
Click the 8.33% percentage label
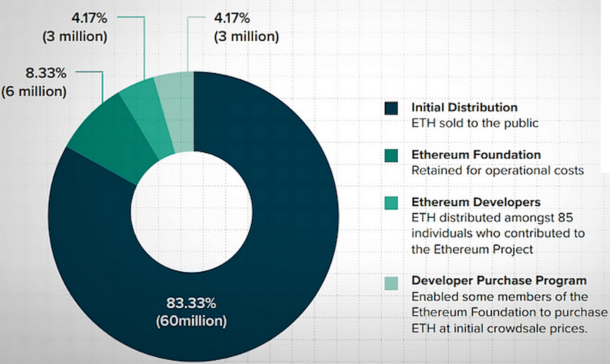pos(45,73)
